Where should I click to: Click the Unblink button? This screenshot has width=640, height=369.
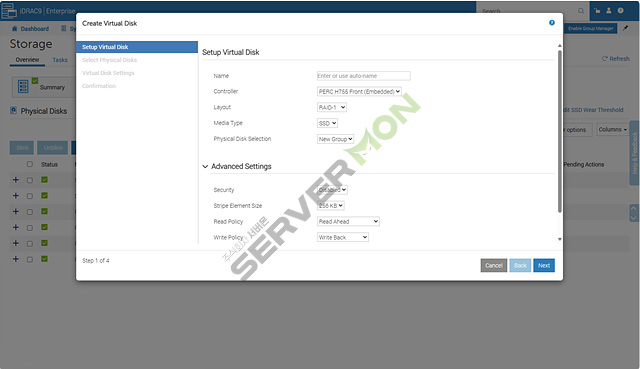coord(53,148)
